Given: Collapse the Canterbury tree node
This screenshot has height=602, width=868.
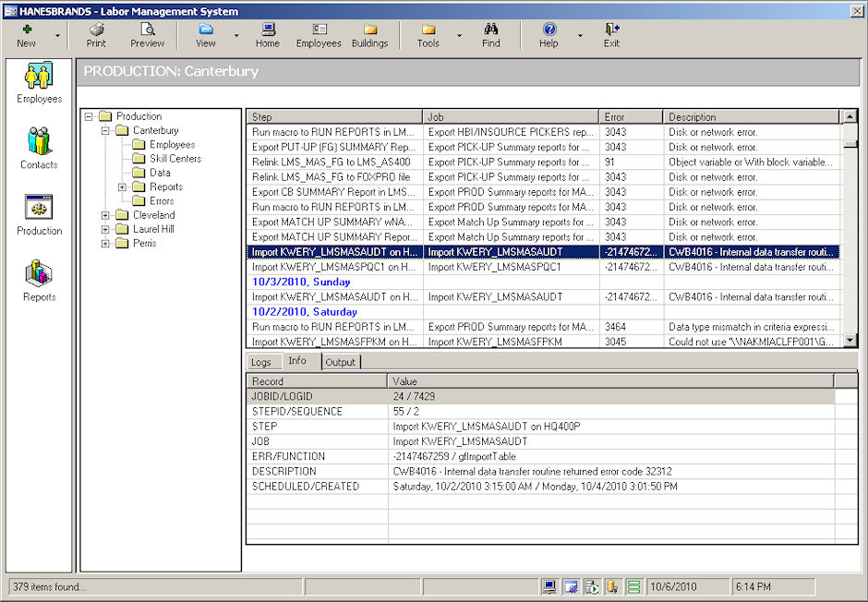Looking at the screenshot, I should 105,131.
